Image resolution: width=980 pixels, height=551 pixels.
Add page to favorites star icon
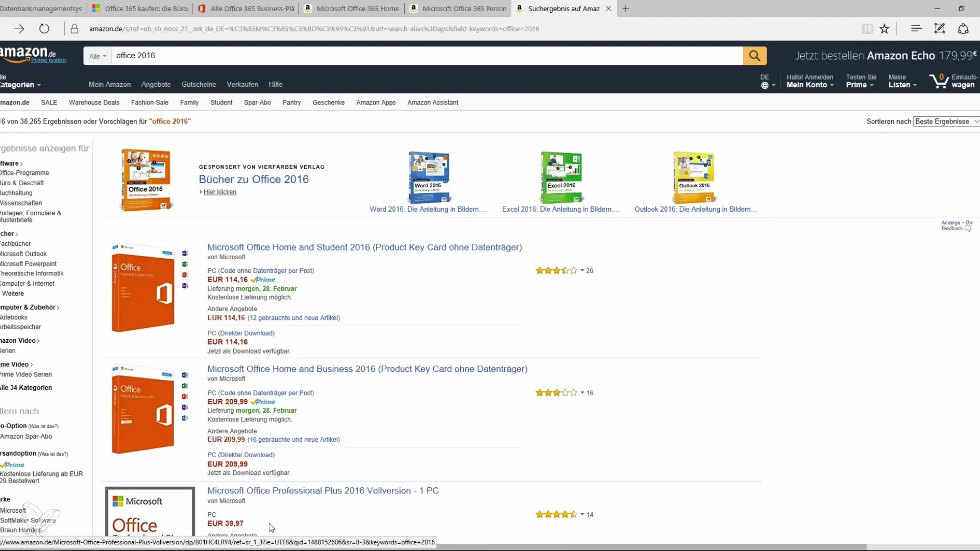pyautogui.click(x=885, y=29)
